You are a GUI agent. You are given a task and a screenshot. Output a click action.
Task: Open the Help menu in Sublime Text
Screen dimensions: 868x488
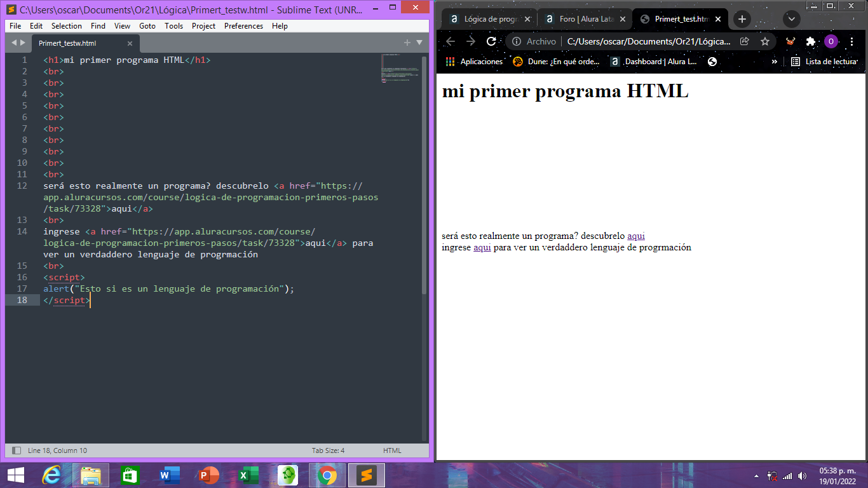[x=280, y=26]
